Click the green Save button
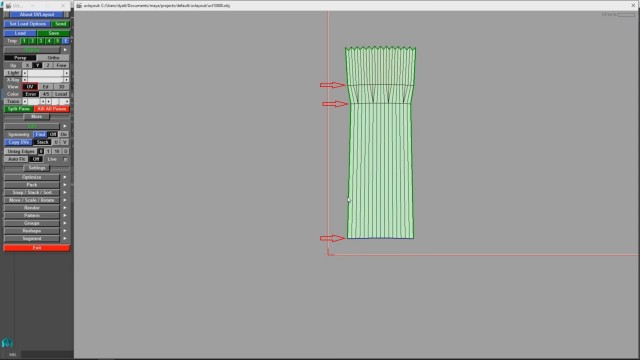Viewport: 640px width, 360px height. (53, 33)
